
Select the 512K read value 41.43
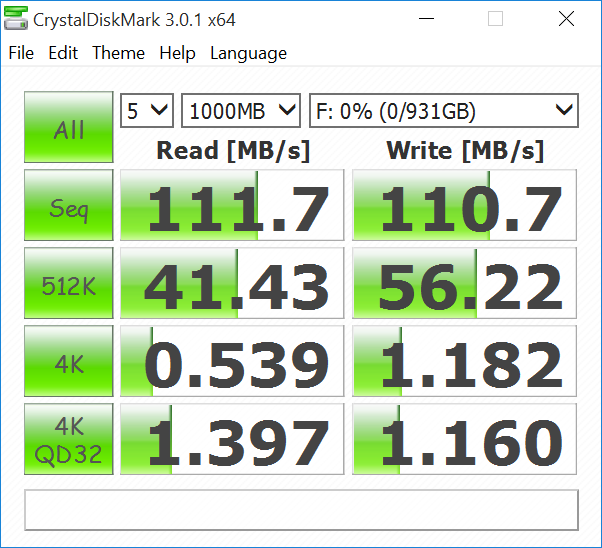[232, 283]
